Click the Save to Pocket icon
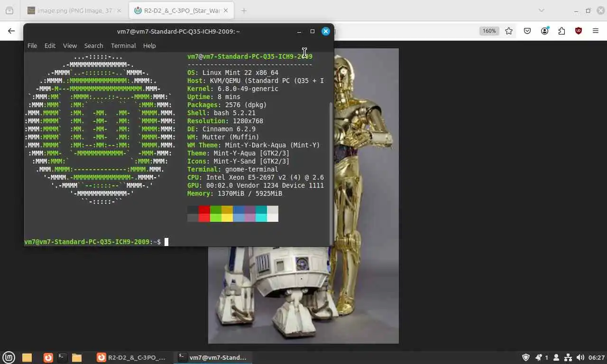607x364 pixels. 527,31
